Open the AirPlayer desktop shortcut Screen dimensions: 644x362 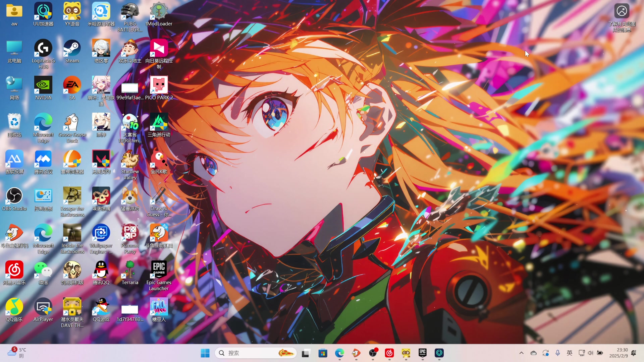pos(43,310)
